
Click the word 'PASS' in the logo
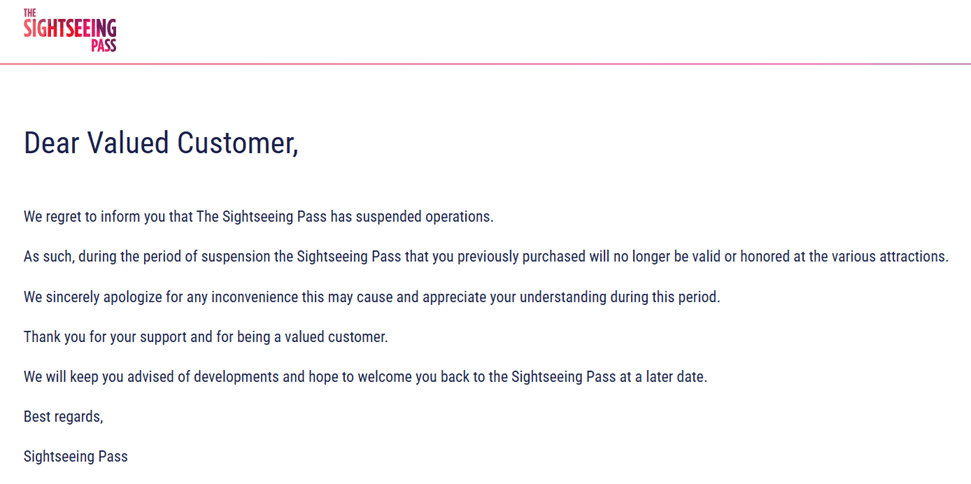coord(103,46)
